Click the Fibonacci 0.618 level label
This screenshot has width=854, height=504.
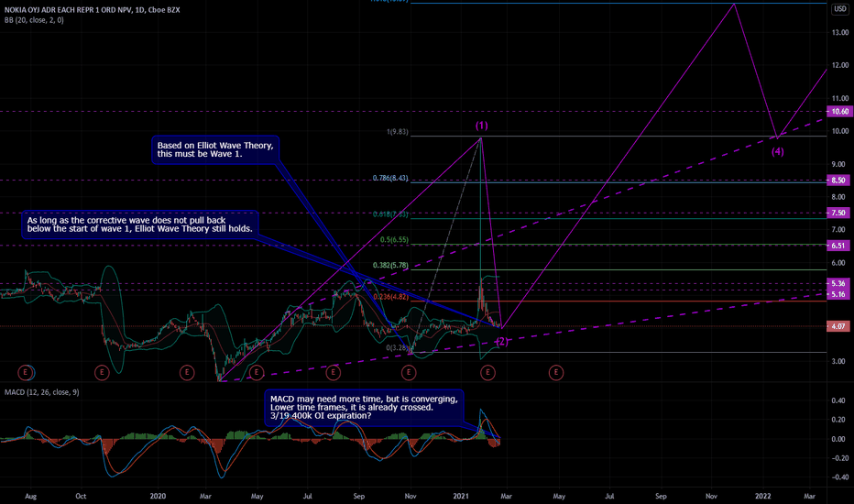pos(390,214)
